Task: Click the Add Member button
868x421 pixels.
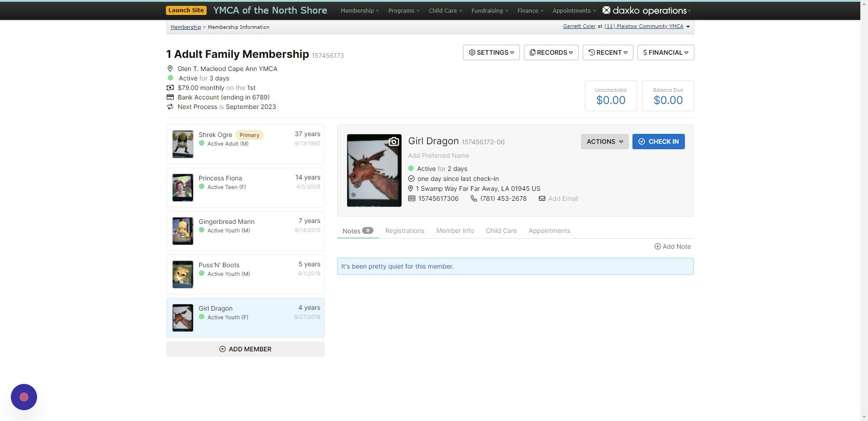Action: click(x=245, y=349)
